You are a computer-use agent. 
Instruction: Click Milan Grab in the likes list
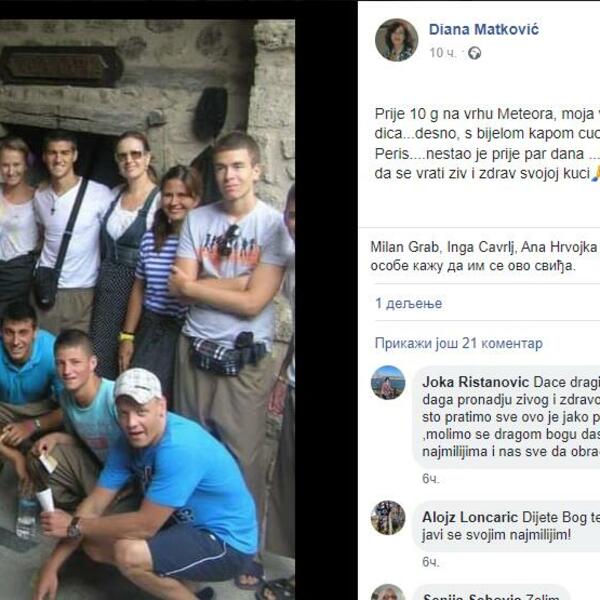(x=404, y=247)
